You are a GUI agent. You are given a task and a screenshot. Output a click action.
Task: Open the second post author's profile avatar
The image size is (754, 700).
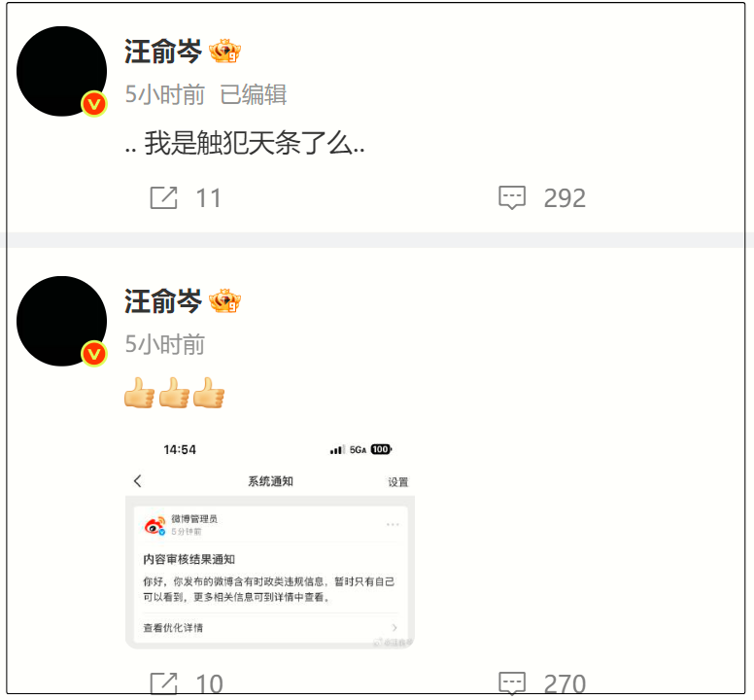(61, 321)
